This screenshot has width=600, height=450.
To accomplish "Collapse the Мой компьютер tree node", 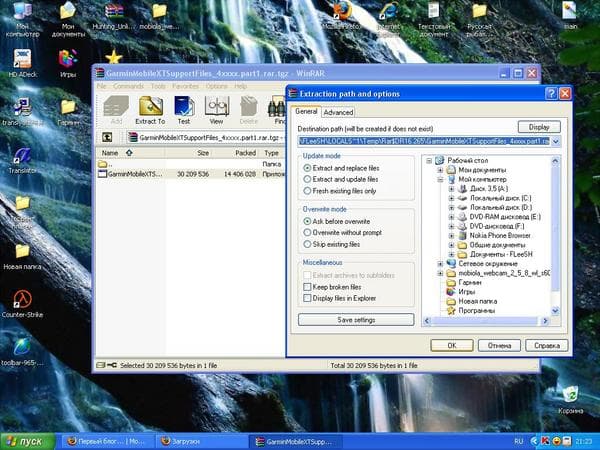I will (x=440, y=179).
